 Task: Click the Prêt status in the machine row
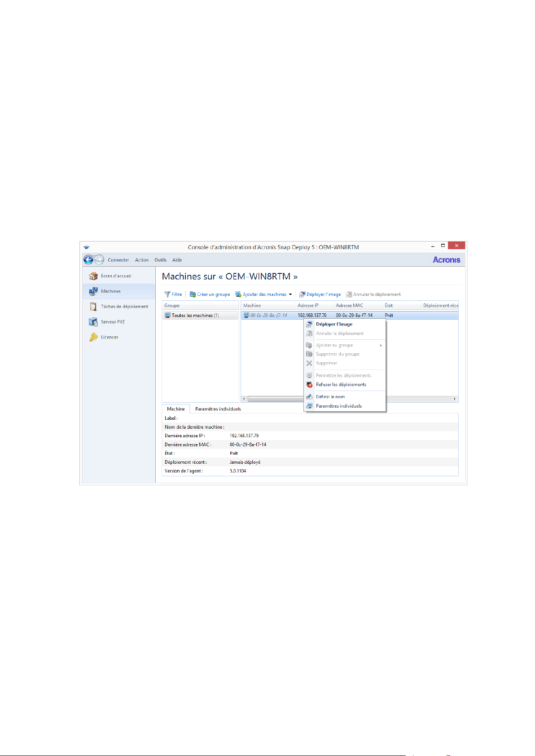click(389, 315)
